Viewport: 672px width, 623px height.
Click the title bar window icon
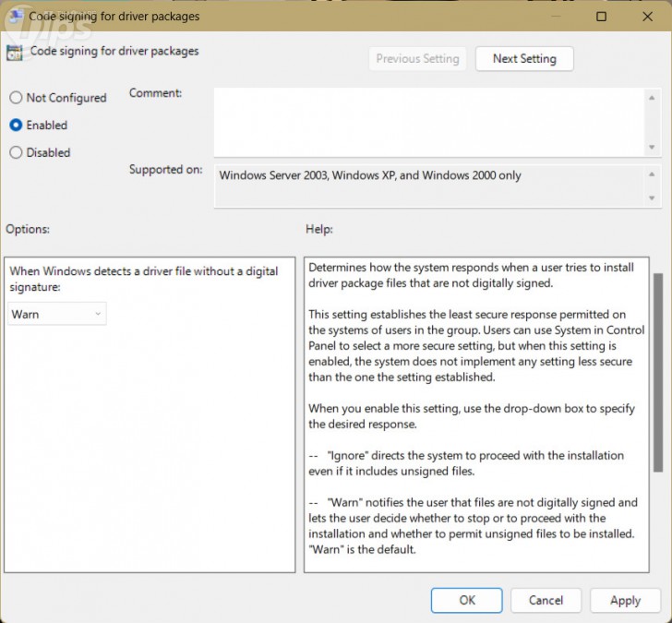click(17, 17)
